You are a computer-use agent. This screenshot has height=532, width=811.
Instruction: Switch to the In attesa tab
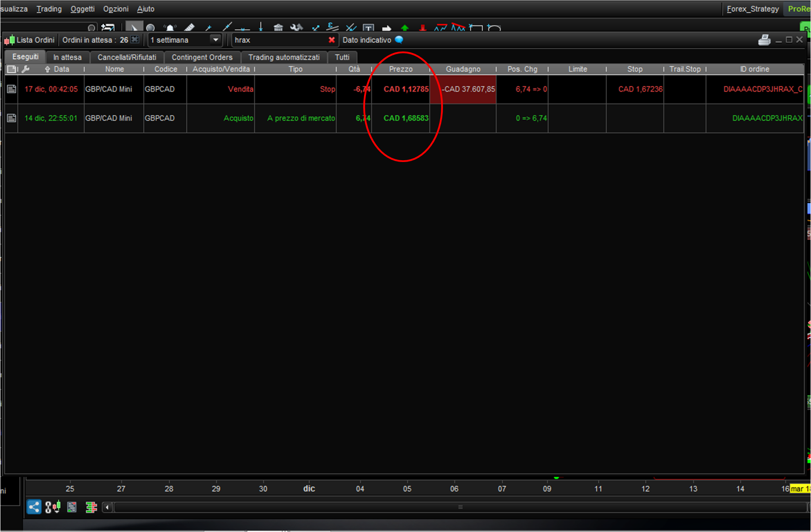(67, 57)
